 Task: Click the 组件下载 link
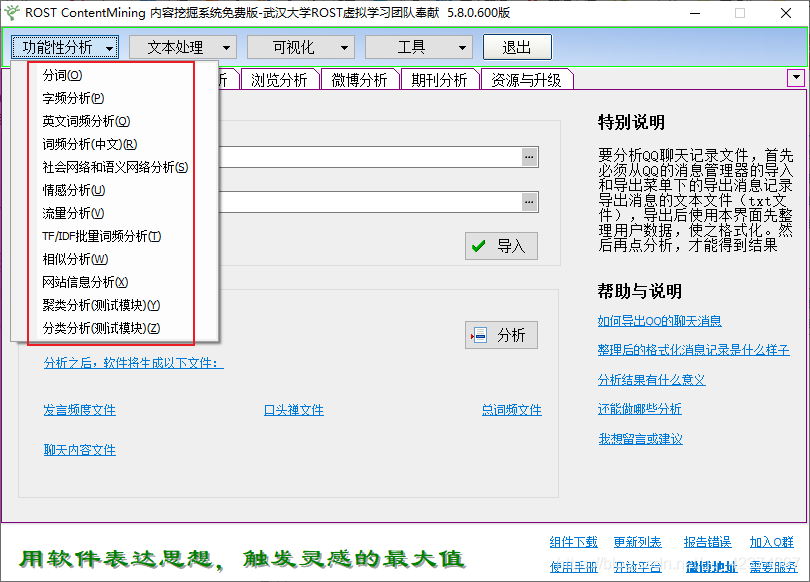573,542
